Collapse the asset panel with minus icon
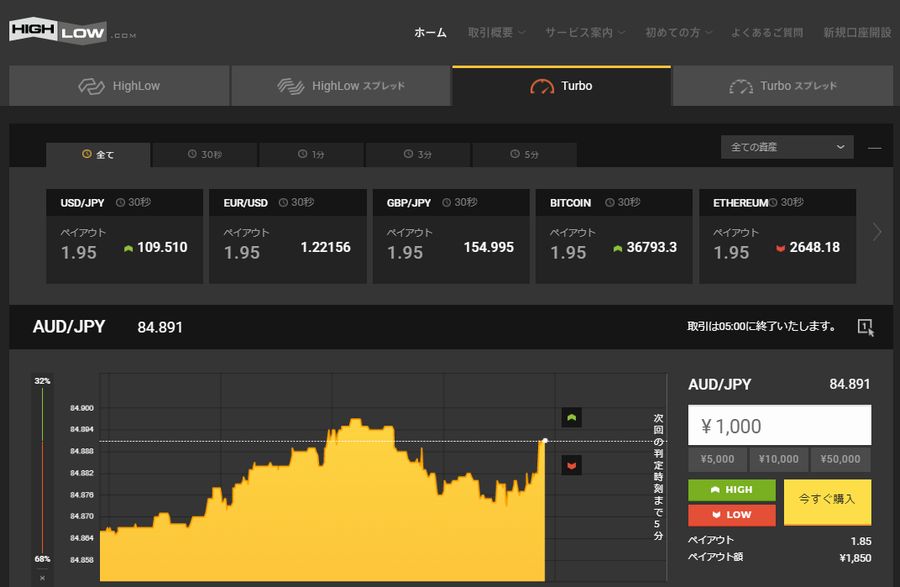Screen dimensions: 900x587 point(875,148)
